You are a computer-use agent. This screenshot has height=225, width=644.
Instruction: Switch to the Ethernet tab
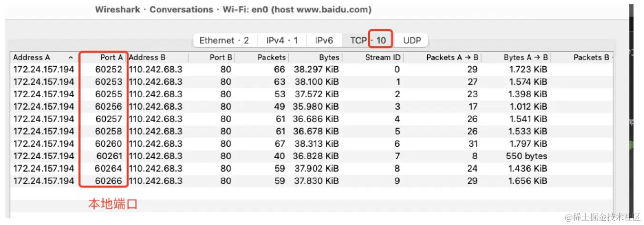click(224, 41)
